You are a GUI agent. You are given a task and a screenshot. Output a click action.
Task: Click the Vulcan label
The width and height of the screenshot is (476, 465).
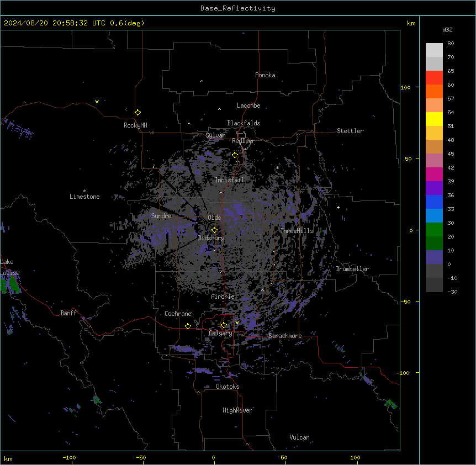[x=299, y=437]
